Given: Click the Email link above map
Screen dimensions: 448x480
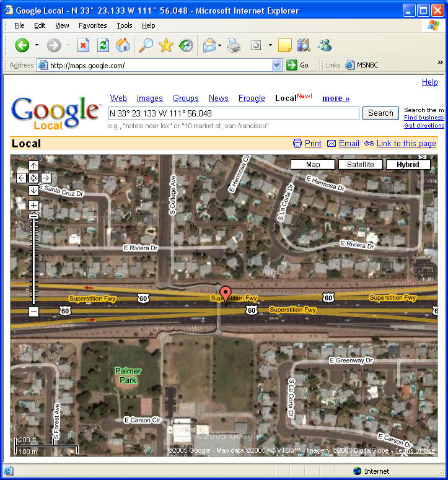Looking at the screenshot, I should [x=349, y=143].
